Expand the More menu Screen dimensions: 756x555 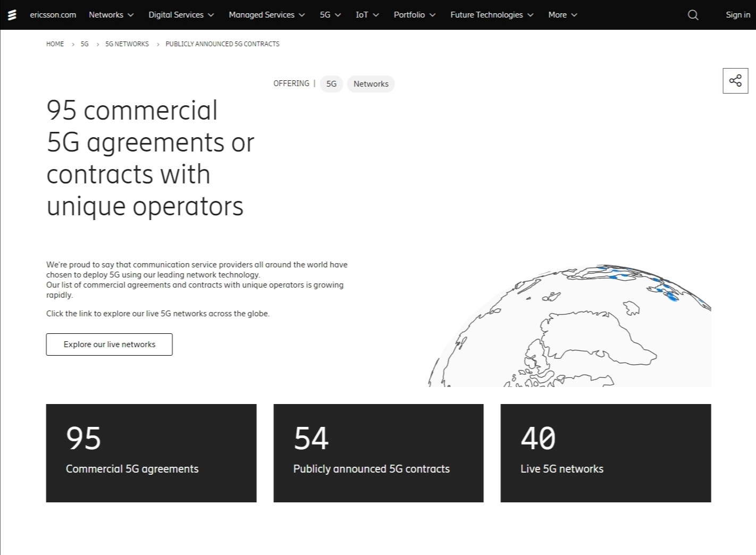point(562,15)
